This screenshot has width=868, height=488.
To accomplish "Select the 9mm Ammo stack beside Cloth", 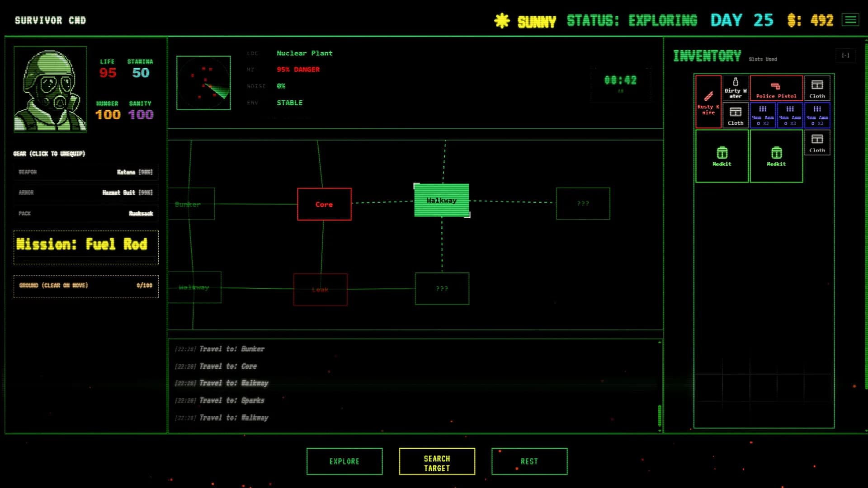I will pos(763,115).
